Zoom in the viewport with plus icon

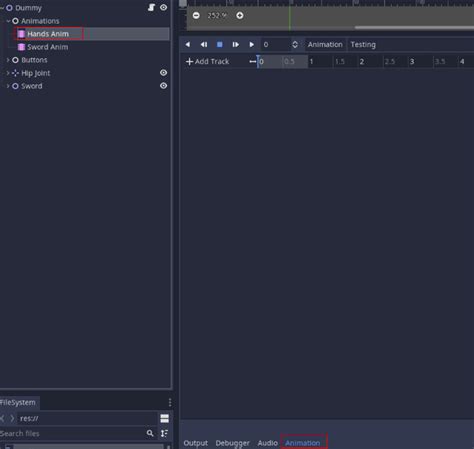240,15
